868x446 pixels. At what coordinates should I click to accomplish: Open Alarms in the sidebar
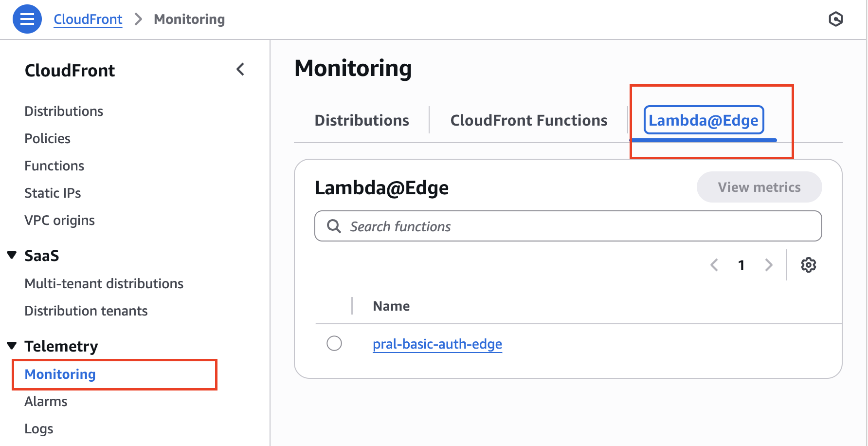(x=46, y=402)
